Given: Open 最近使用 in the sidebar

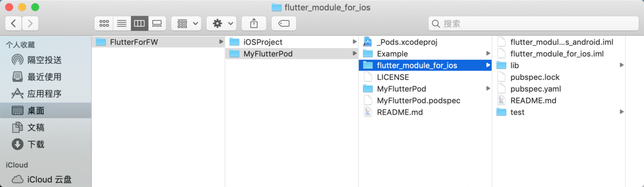Looking at the screenshot, I should coord(45,77).
